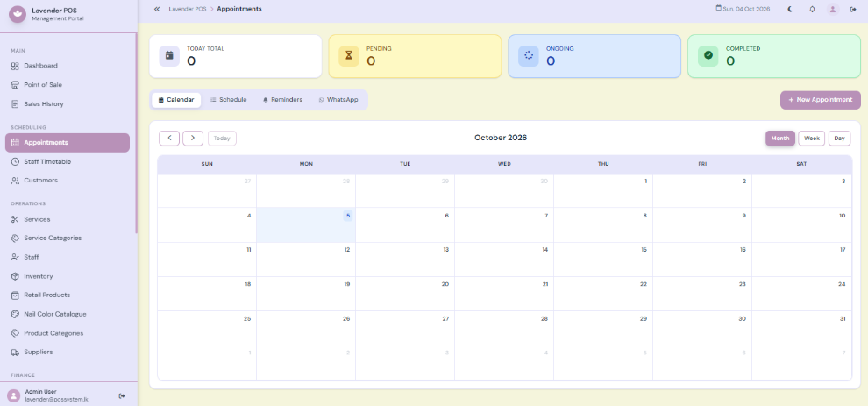Click the Suppliers truck icon
The width and height of the screenshot is (868, 406).
tap(15, 353)
